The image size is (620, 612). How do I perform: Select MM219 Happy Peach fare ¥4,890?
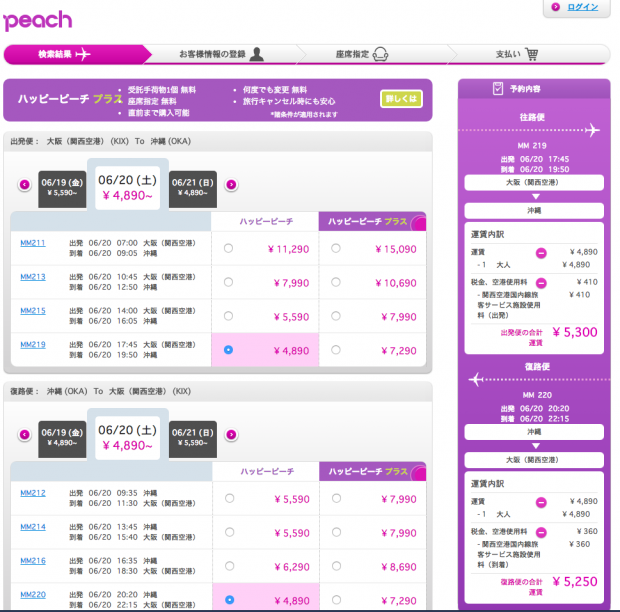(228, 350)
